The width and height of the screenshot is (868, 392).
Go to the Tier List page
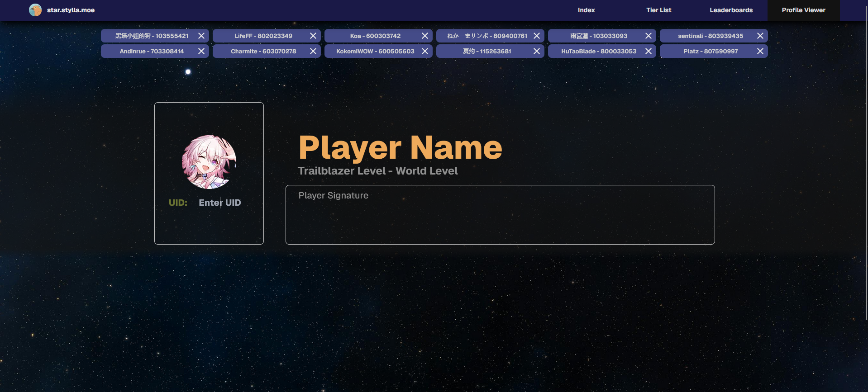658,10
